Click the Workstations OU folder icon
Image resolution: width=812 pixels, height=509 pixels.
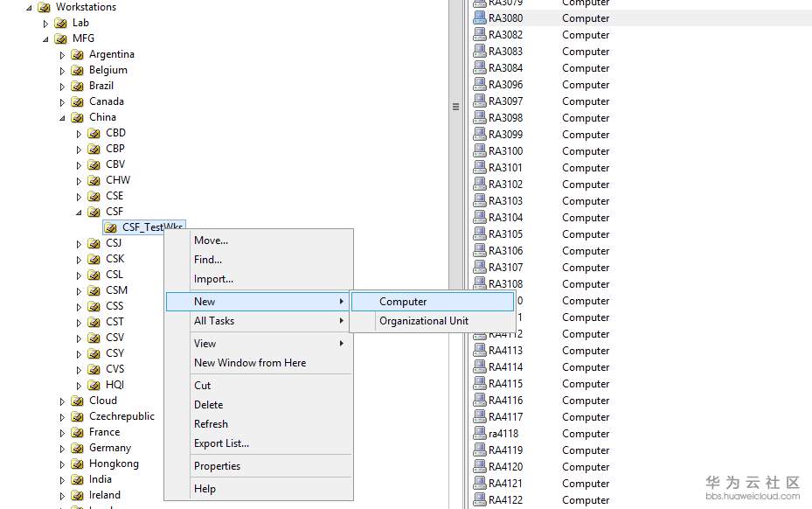point(44,7)
